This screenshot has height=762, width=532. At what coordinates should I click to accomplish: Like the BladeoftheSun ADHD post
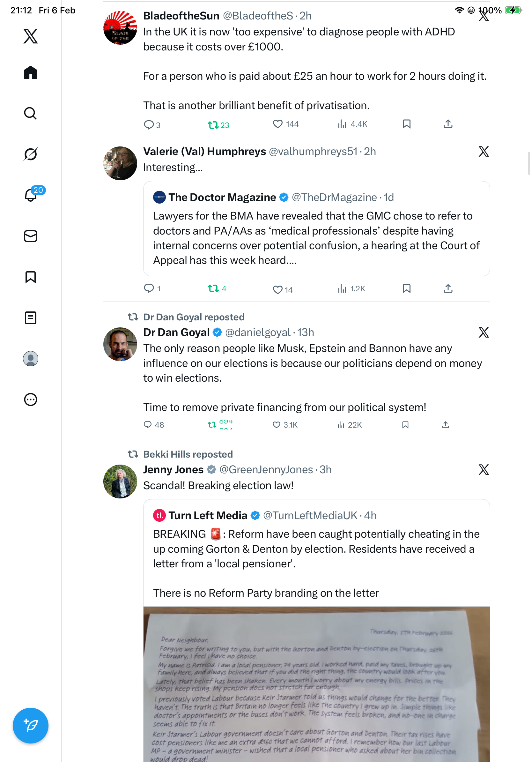click(x=277, y=124)
